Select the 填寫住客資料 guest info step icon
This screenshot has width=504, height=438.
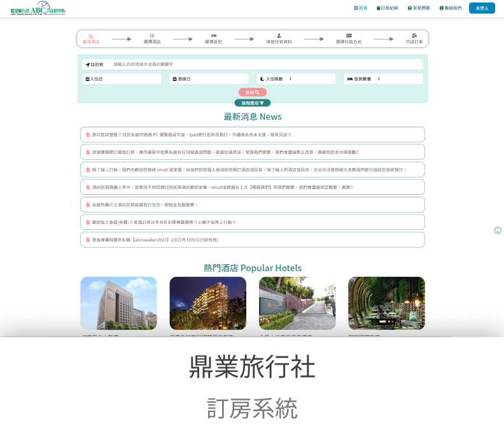(x=279, y=36)
